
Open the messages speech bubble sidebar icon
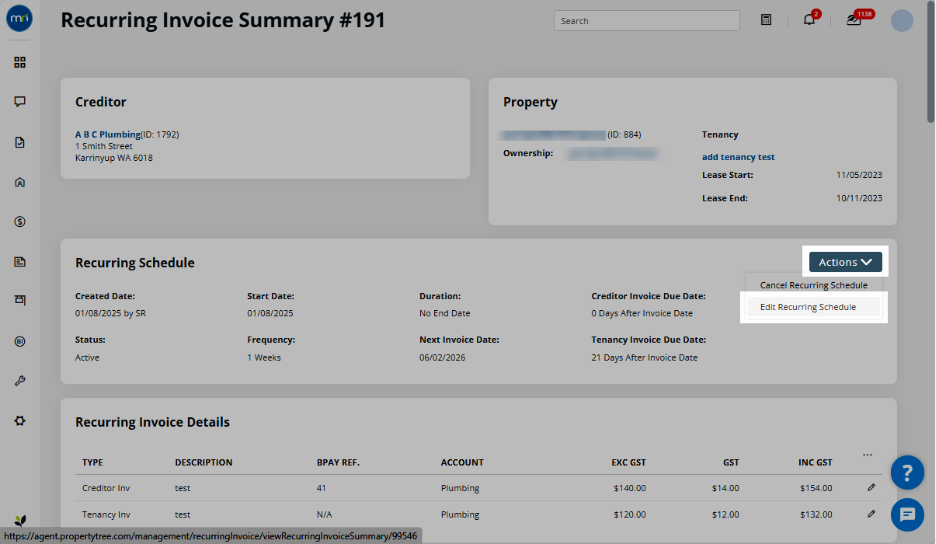[x=20, y=102]
